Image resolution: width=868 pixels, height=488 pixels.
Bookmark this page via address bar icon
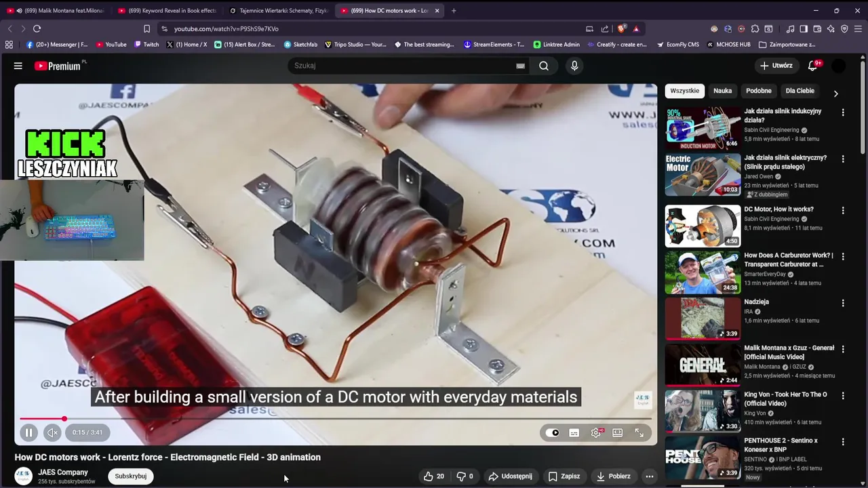pyautogui.click(x=146, y=28)
